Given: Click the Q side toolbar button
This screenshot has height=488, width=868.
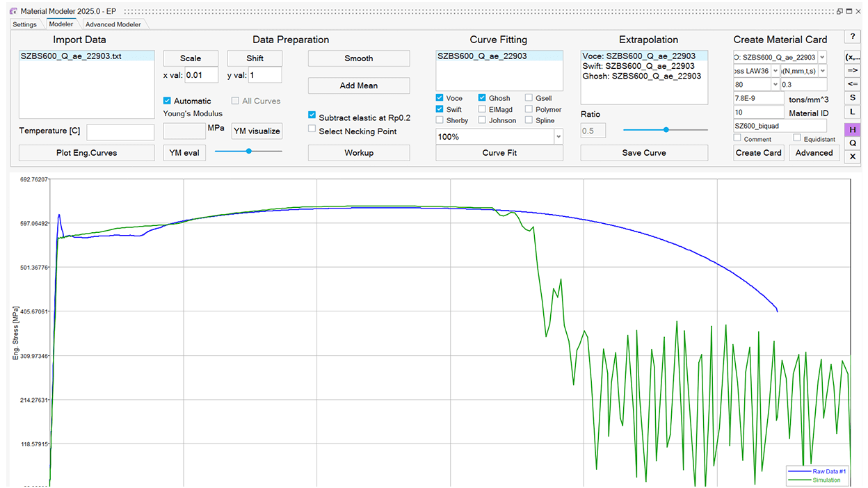Looking at the screenshot, I should [x=852, y=143].
